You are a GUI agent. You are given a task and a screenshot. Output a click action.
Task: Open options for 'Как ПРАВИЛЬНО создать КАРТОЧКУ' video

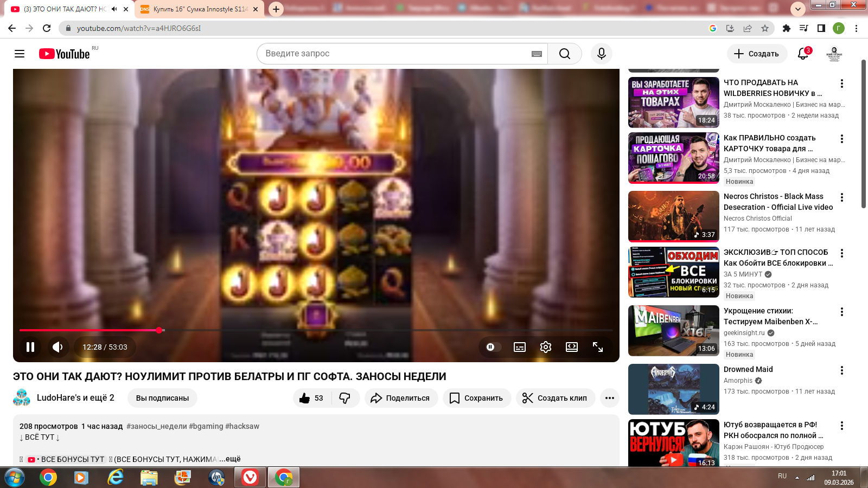tap(842, 139)
